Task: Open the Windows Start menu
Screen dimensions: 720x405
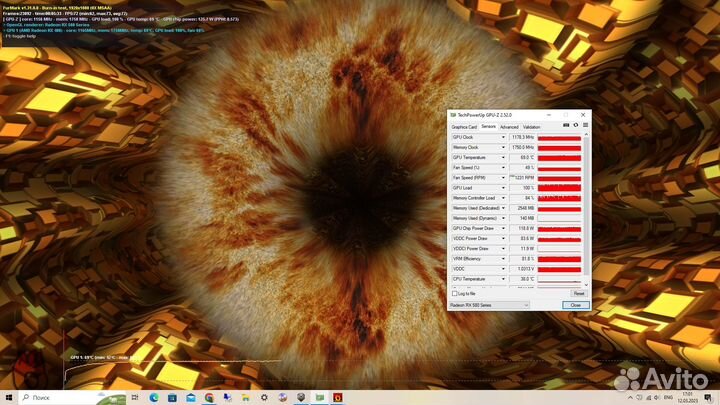Action: click(9, 397)
